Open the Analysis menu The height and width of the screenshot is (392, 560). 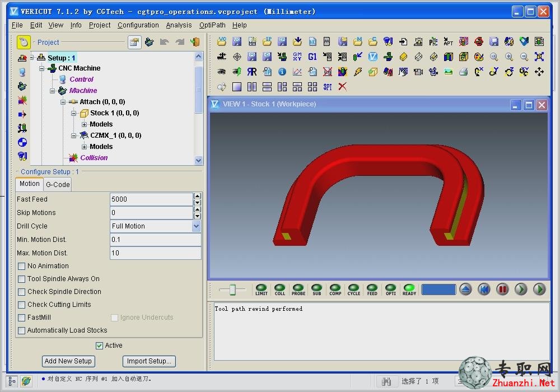[179, 25]
